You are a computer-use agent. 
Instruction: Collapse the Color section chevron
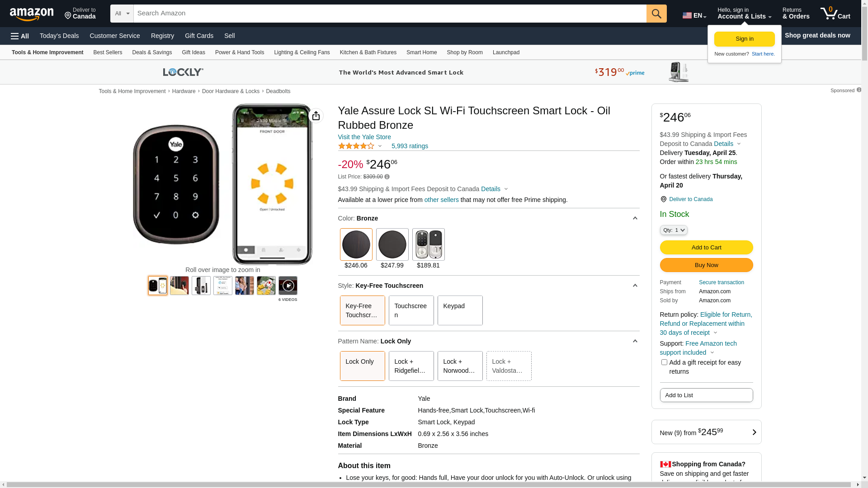point(635,218)
